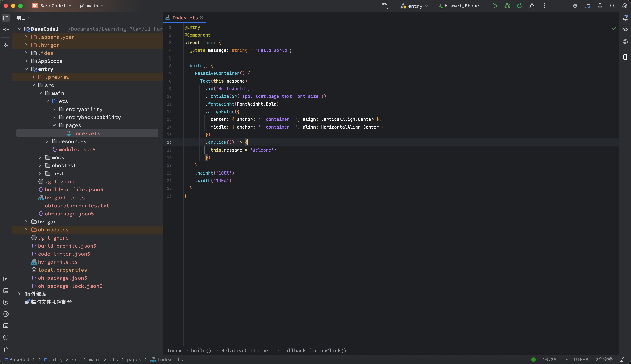Click the build() breadcrumb below the editor
This screenshot has width=631, height=364.
(x=201, y=350)
